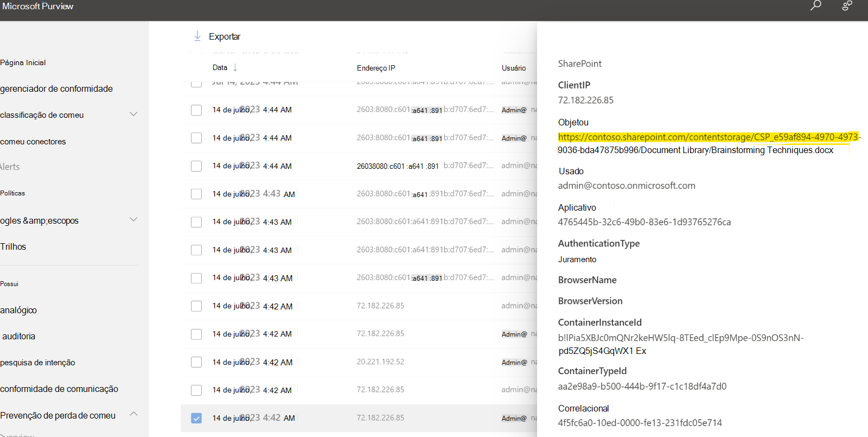Image resolution: width=868 pixels, height=437 pixels.
Task: Uncheck the selected 4:42 AM row checkbox
Action: 196,418
